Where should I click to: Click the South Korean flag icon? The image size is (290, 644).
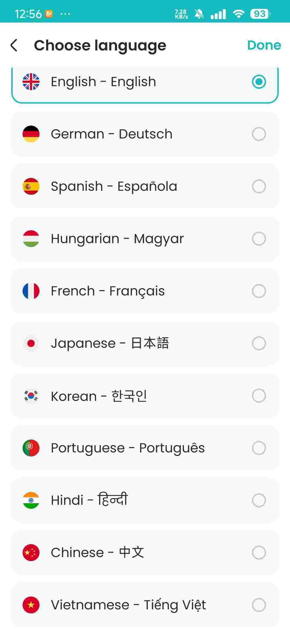[31, 396]
